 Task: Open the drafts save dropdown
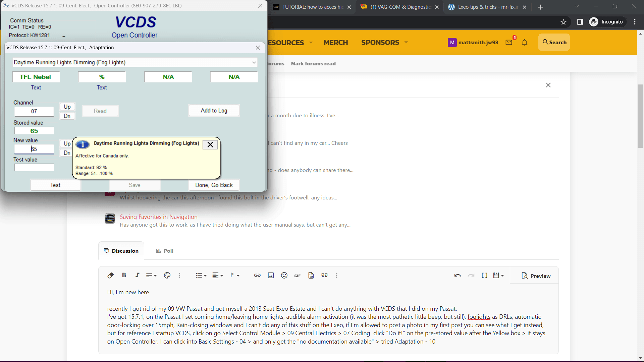pos(498,275)
